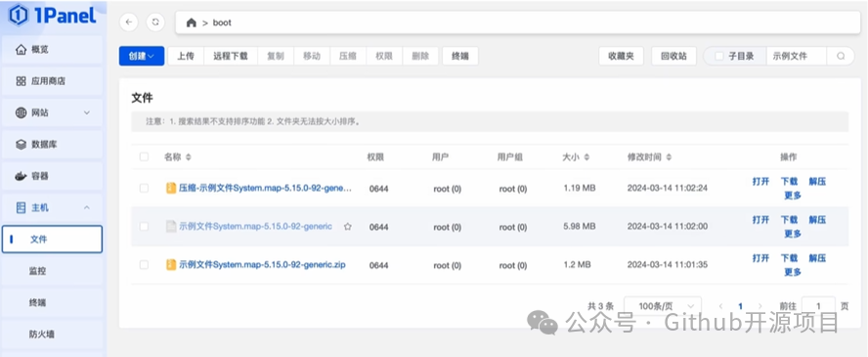
Task: Click the 删除 toolbar button
Action: click(420, 56)
